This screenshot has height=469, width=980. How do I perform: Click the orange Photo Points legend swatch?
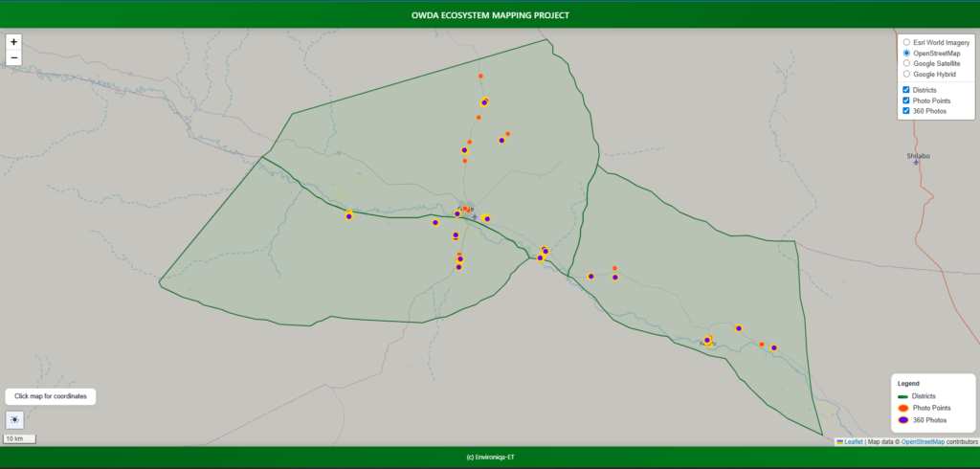902,408
